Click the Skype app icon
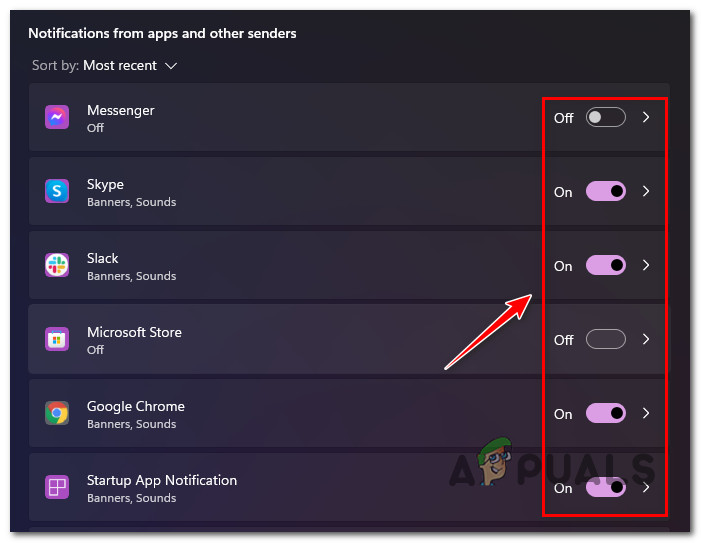The image size is (701, 543). pyautogui.click(x=57, y=192)
